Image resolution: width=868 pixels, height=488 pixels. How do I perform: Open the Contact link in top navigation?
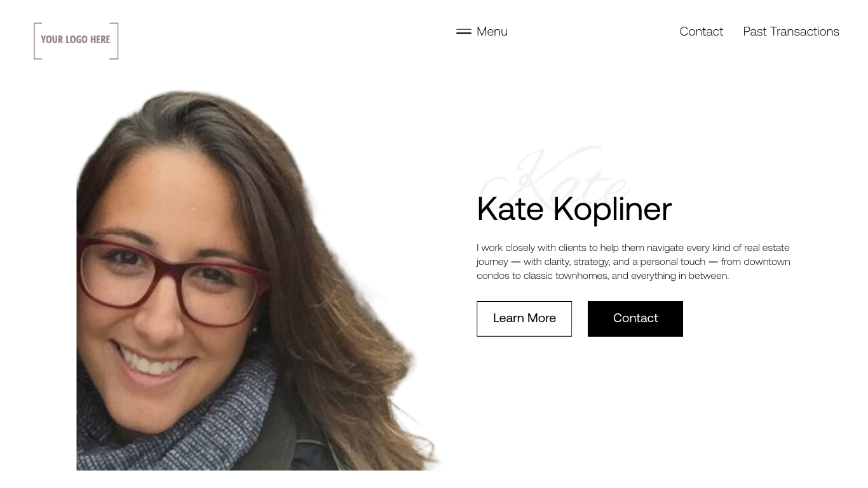[701, 31]
